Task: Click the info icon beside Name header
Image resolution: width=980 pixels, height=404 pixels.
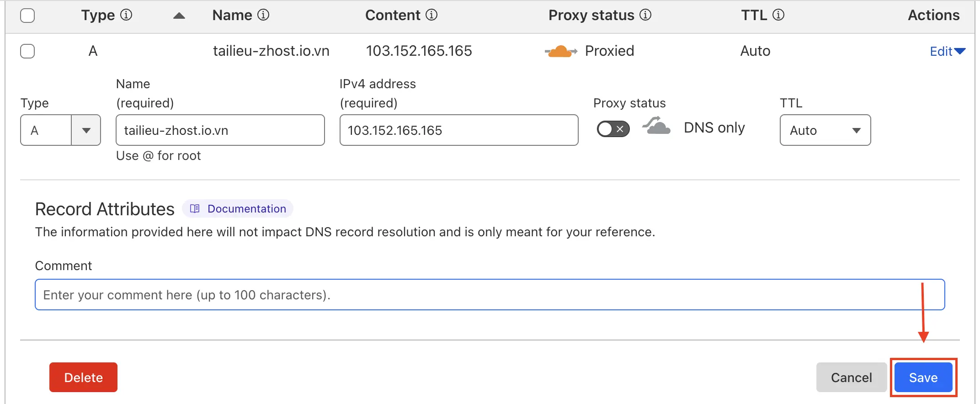Action: coord(263,15)
